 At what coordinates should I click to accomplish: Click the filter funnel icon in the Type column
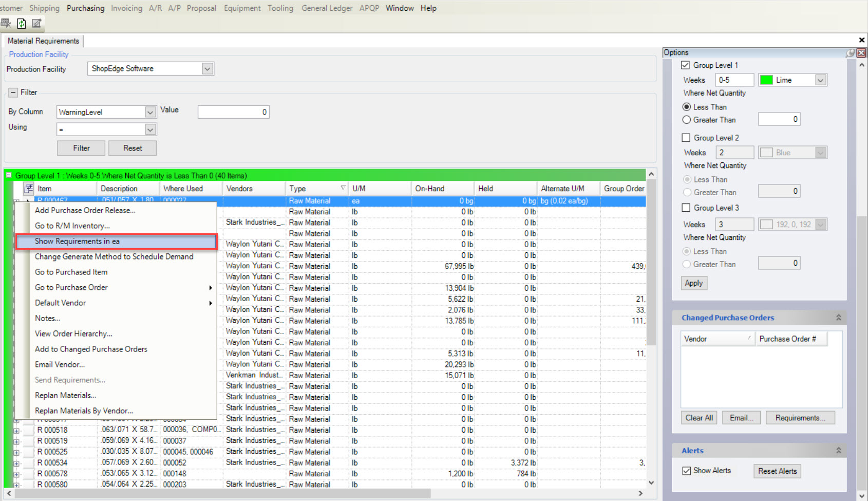point(343,188)
